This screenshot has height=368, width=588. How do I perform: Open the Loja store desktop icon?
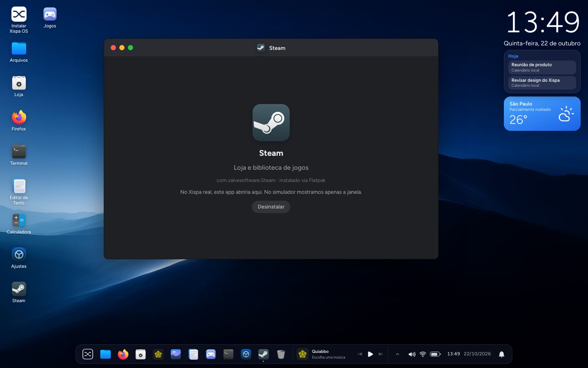click(19, 86)
